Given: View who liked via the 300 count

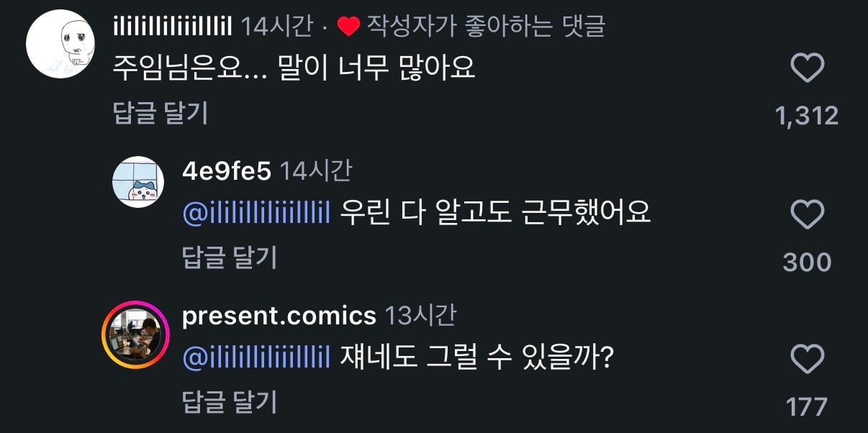Looking at the screenshot, I should (x=807, y=262).
